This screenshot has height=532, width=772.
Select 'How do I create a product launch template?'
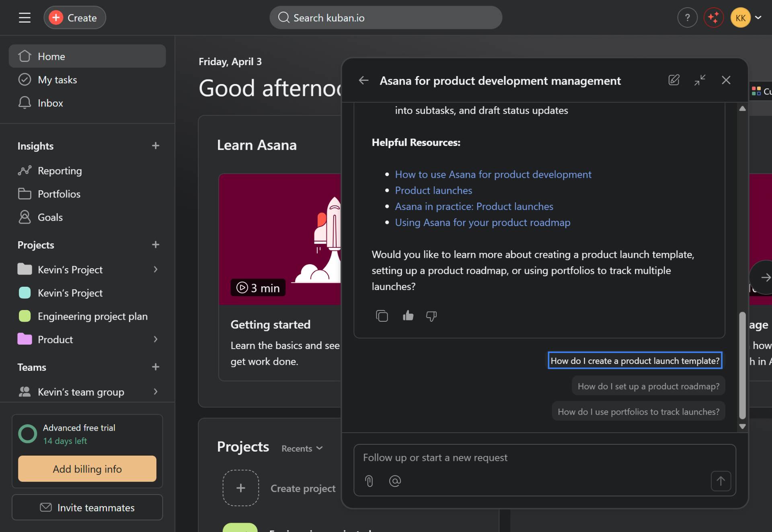click(x=635, y=361)
